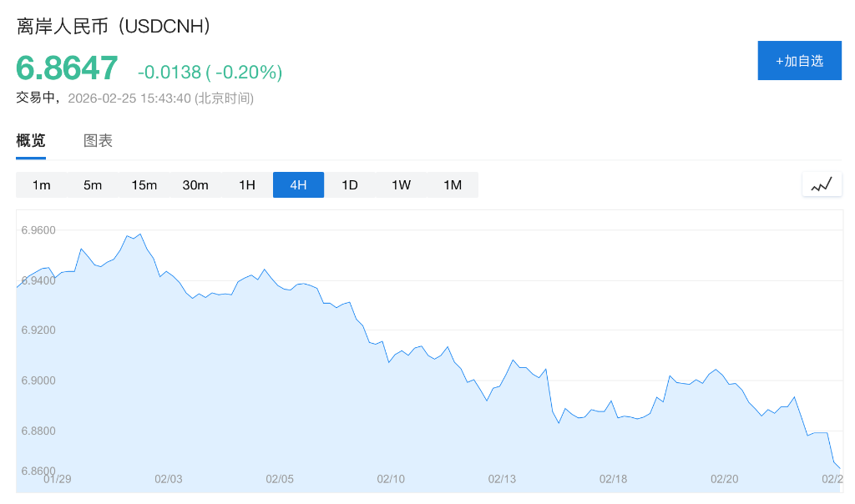The image size is (855, 504).
Task: Click the 6.9000 price level label
Action: pos(38,381)
